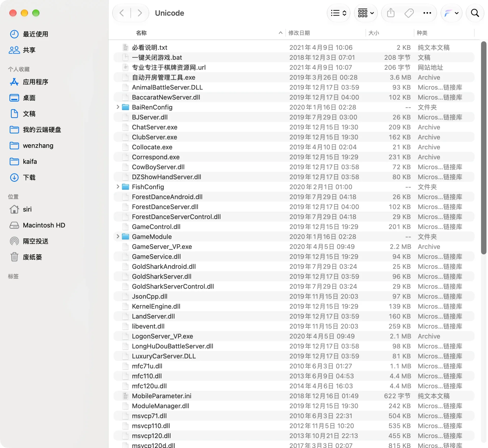Open siri home folder in sidebar
This screenshot has width=488, height=448.
(27, 209)
